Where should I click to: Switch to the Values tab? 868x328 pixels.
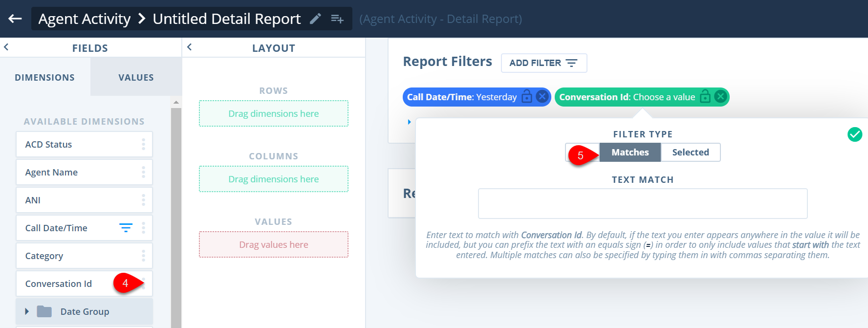coord(136,77)
